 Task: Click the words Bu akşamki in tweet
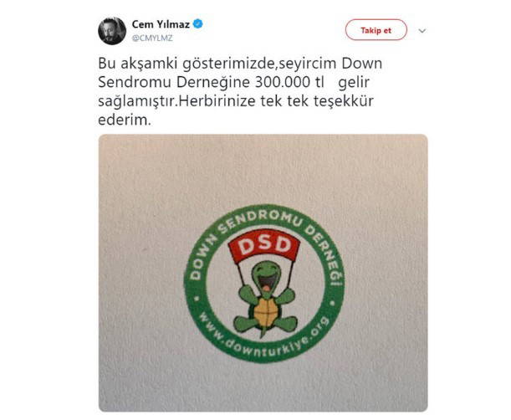pos(137,64)
